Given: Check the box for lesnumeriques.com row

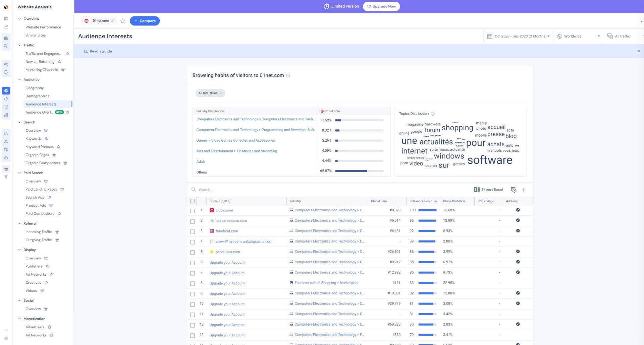Looking at the screenshot, I should 193,221.
